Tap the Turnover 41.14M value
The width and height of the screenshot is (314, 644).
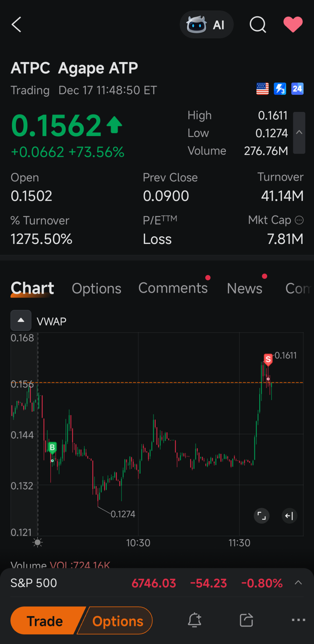[282, 196]
